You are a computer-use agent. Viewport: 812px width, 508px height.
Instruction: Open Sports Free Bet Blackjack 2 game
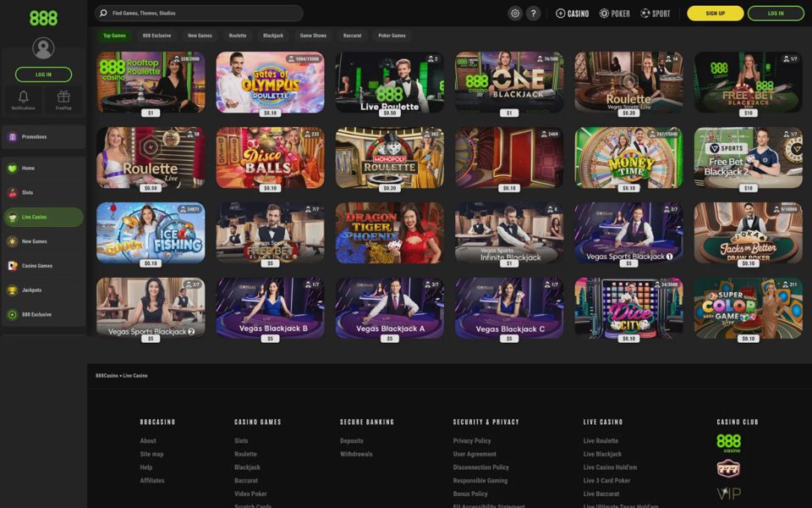click(749, 157)
